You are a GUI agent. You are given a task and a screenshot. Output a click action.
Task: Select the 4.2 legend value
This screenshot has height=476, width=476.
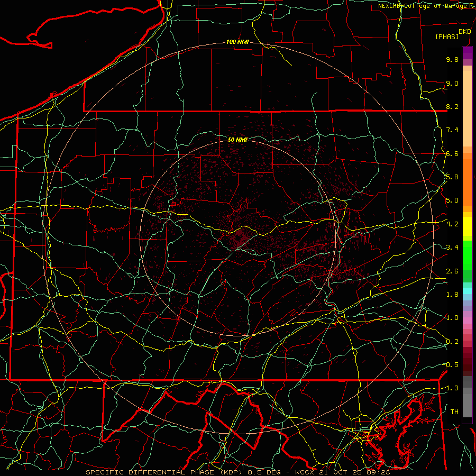pyautogui.click(x=452, y=224)
